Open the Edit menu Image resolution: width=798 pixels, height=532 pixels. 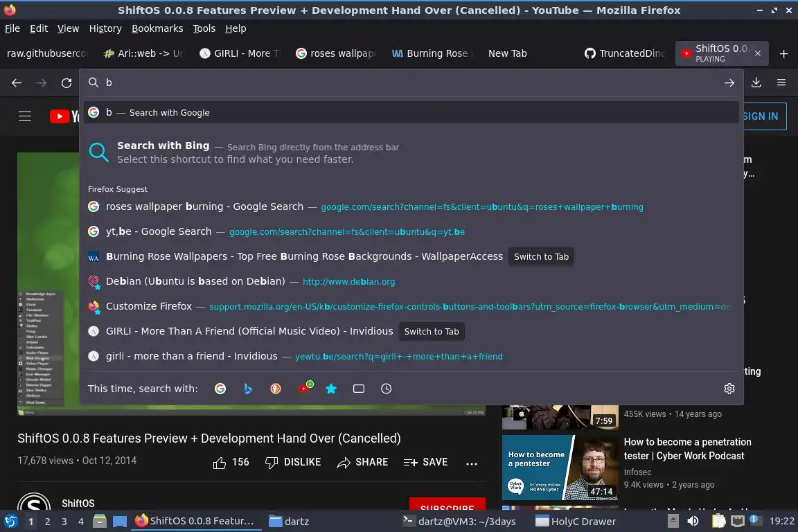39,28
